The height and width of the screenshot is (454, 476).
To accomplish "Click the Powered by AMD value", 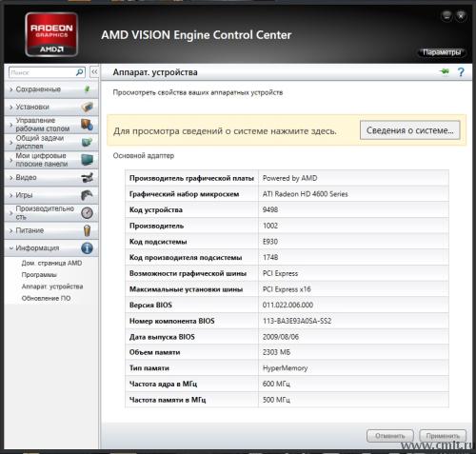I will (289, 178).
